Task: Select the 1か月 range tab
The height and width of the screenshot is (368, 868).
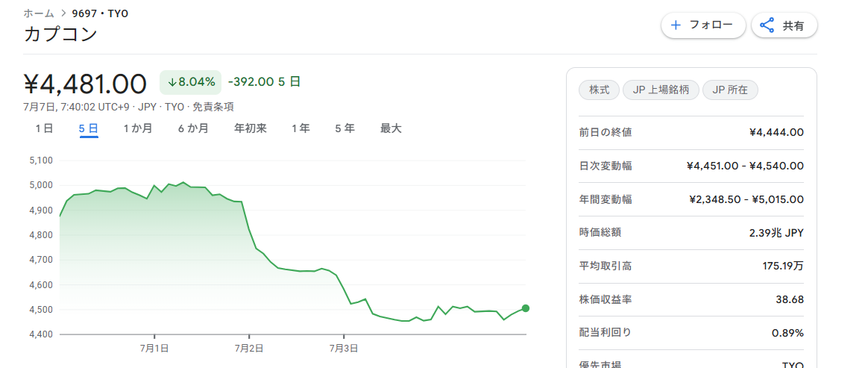Action: click(138, 128)
